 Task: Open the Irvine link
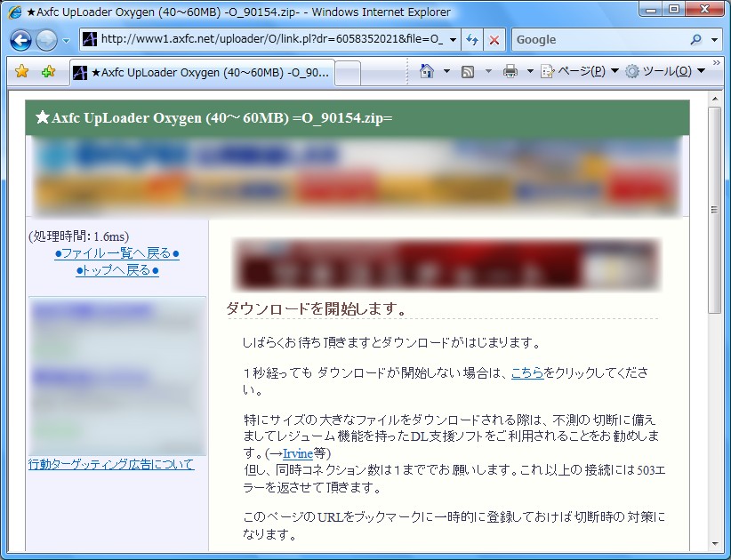tap(297, 453)
